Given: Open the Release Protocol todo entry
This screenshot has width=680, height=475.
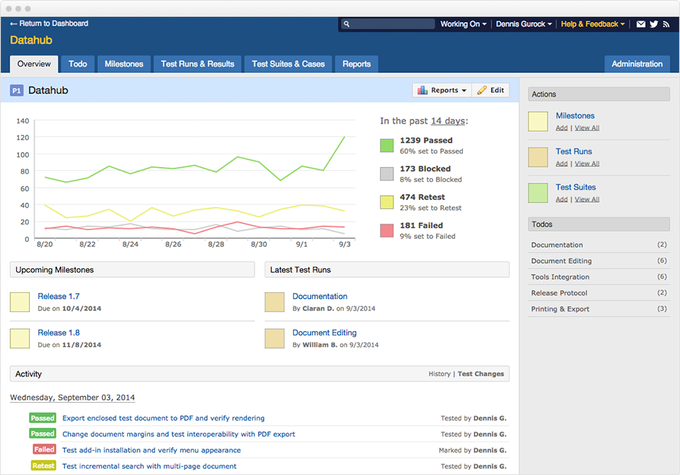Looking at the screenshot, I should (x=598, y=293).
